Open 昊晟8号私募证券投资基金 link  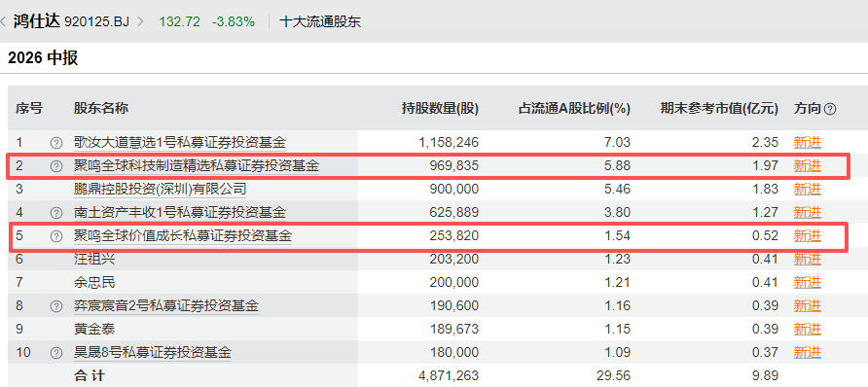152,352
